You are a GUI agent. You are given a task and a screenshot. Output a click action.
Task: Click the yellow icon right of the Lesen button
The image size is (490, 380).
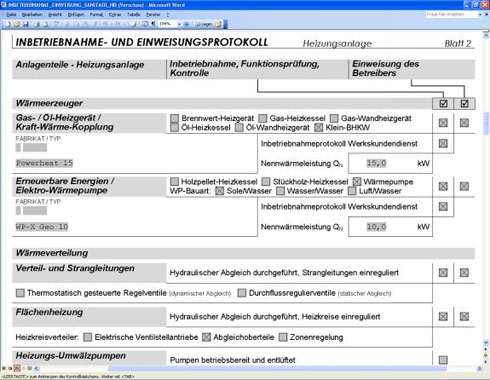pos(218,24)
